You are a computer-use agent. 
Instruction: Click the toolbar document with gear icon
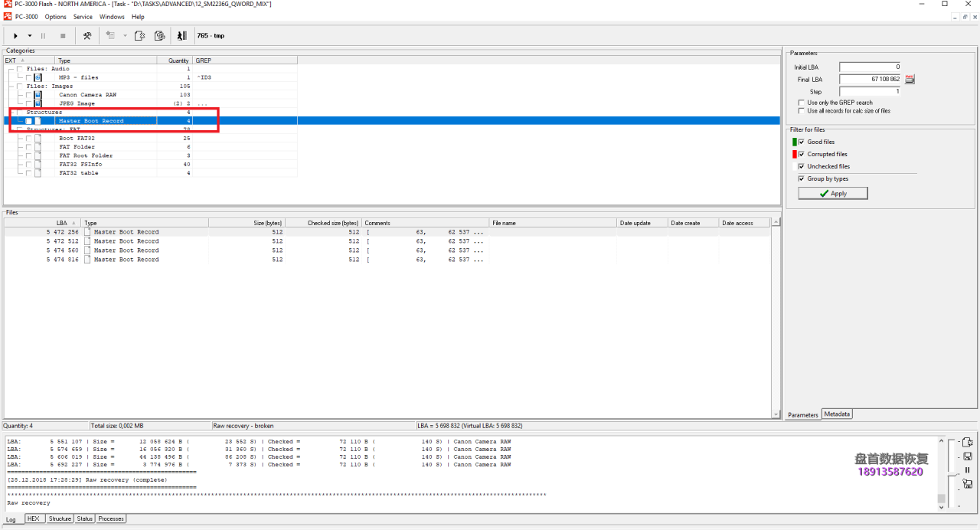pos(139,36)
